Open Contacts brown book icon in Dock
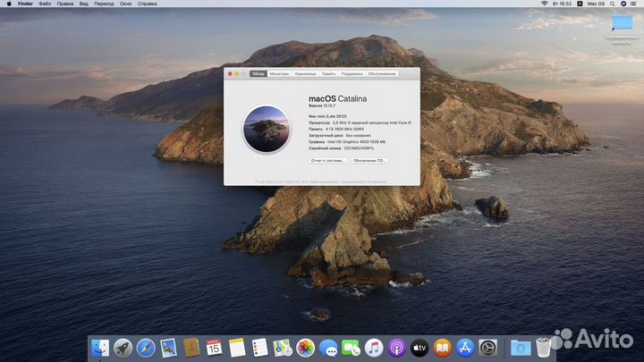The height and width of the screenshot is (362, 644). [x=191, y=348]
